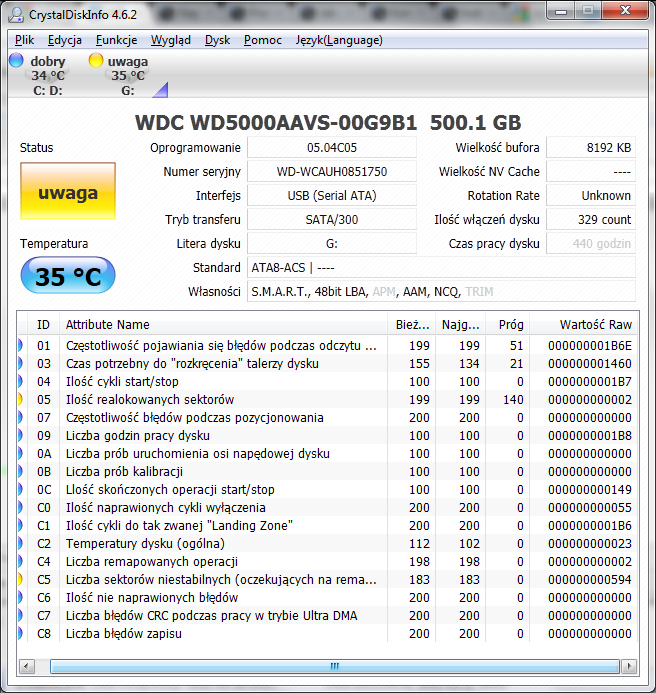Click the Wartość Raw column header
This screenshot has height=693, width=656.
(x=584, y=325)
